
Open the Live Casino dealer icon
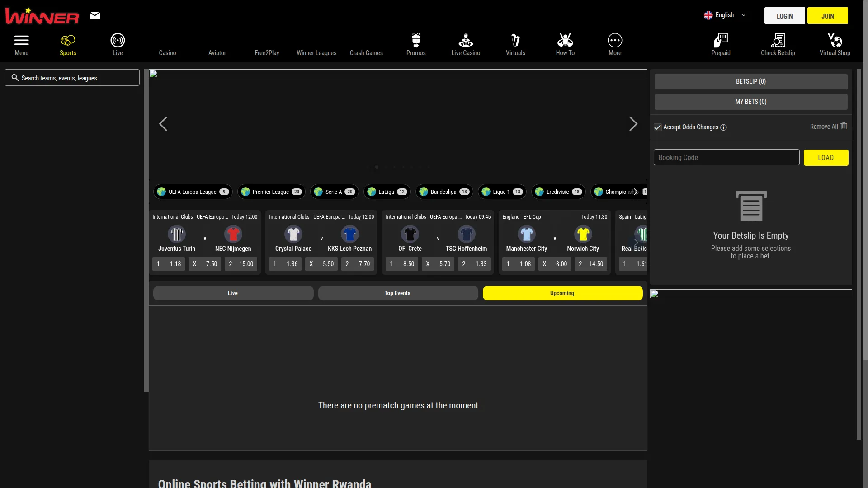[x=466, y=40]
